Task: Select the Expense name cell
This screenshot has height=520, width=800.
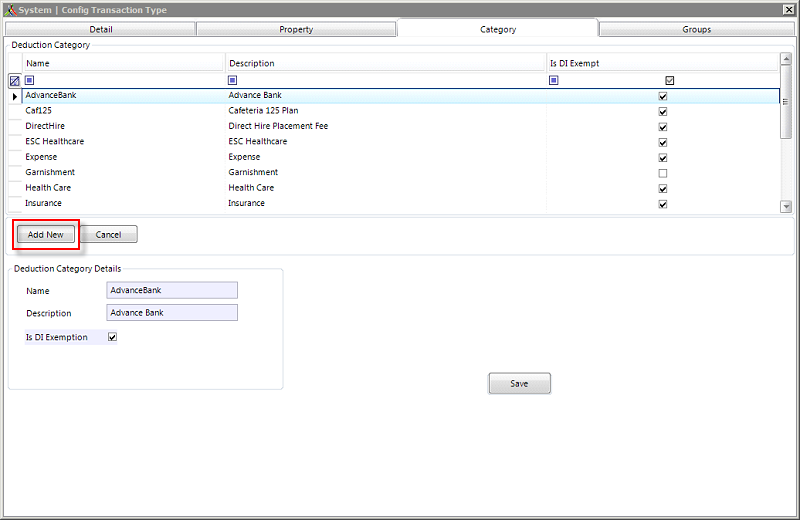Action: pos(123,157)
